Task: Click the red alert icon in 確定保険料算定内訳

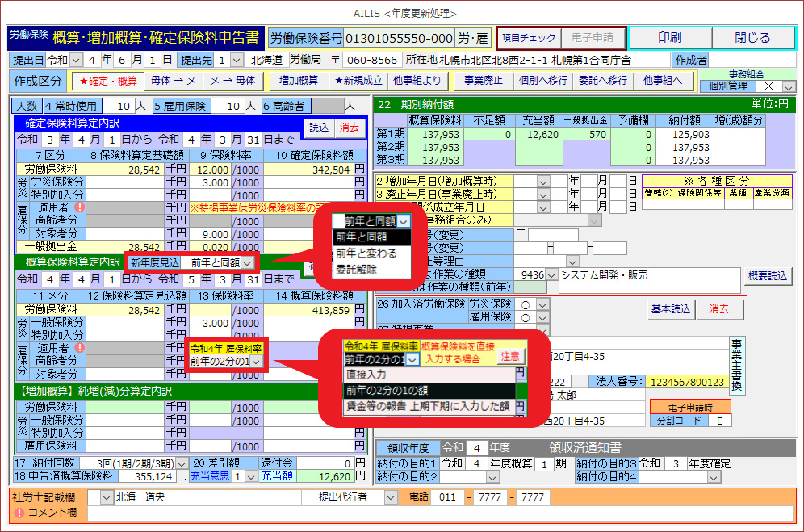Action: (79, 207)
